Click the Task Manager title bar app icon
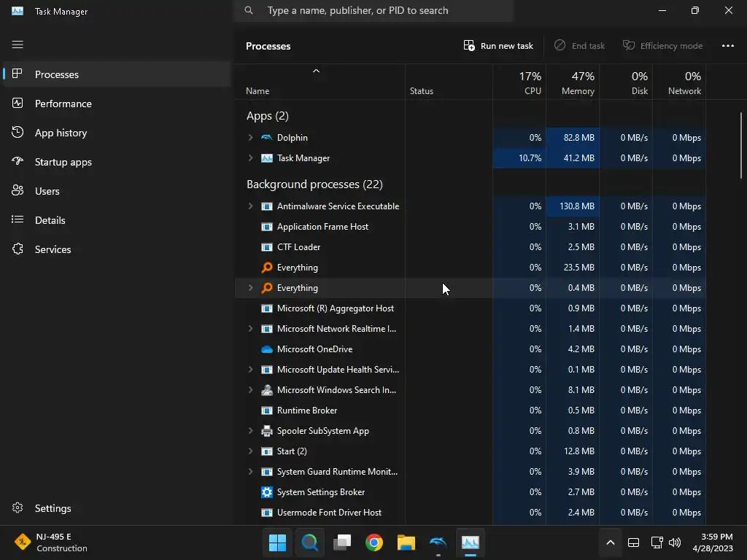 (18, 10)
